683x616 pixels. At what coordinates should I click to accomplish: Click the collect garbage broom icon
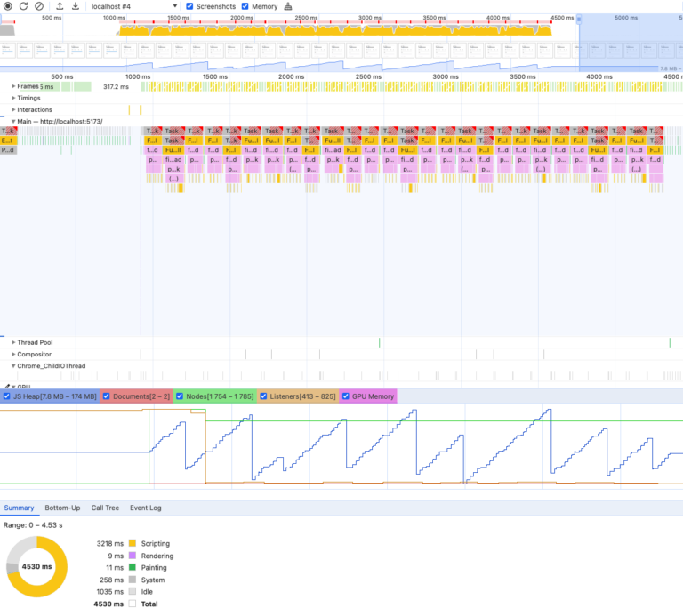287,6
